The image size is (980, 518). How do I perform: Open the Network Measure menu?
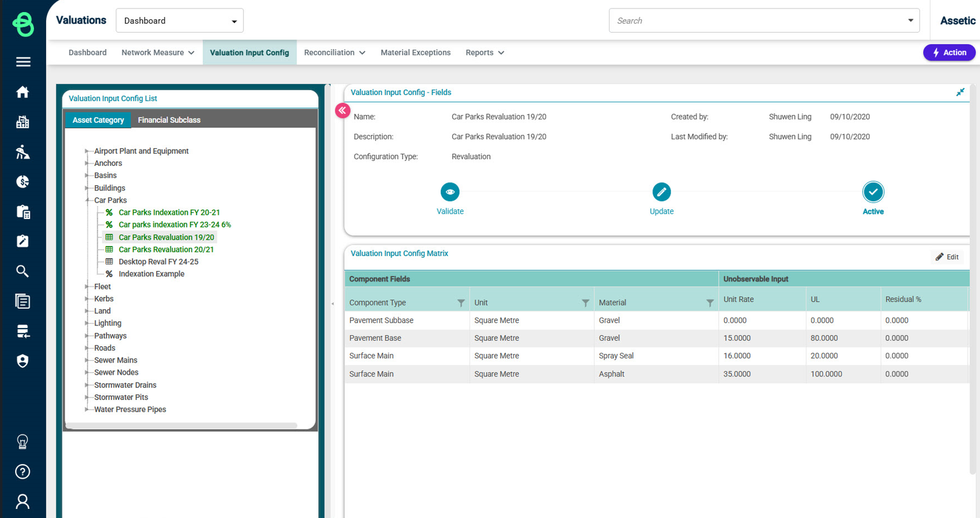click(x=157, y=53)
